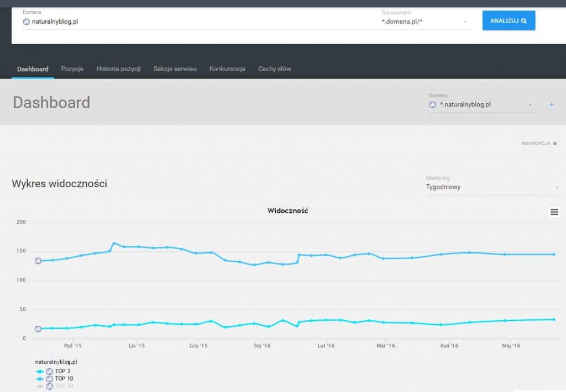Click the globe marker starting the lower line
Image resolution: width=566 pixels, height=392 pixels.
[x=38, y=329]
